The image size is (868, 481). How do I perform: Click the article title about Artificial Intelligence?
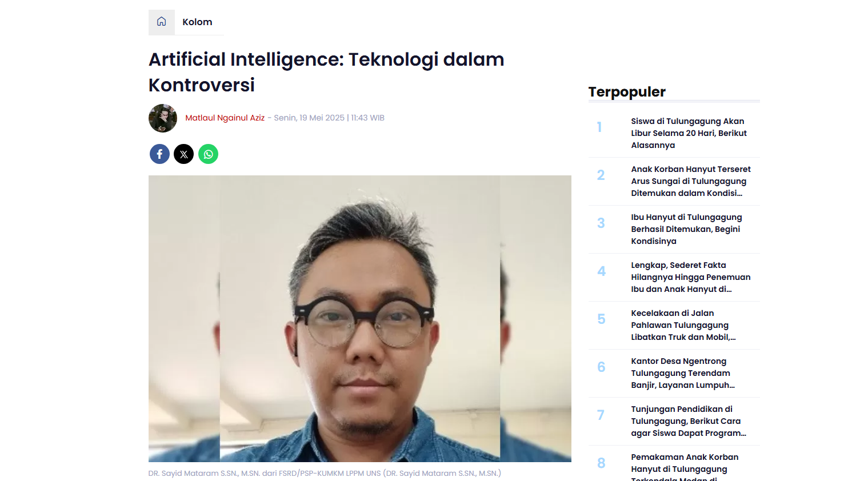326,72
